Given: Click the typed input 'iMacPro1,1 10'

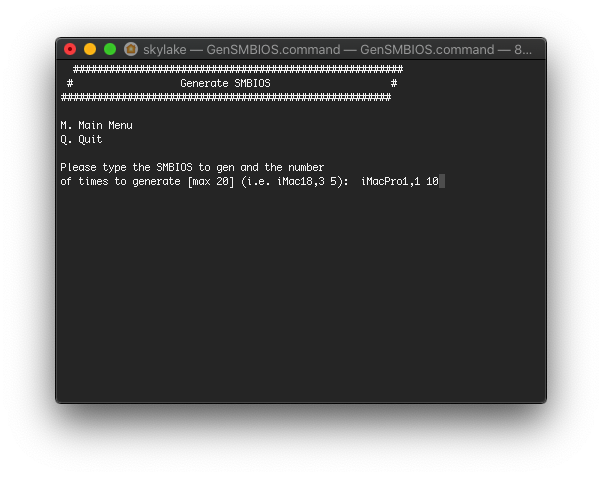Looking at the screenshot, I should (400, 181).
